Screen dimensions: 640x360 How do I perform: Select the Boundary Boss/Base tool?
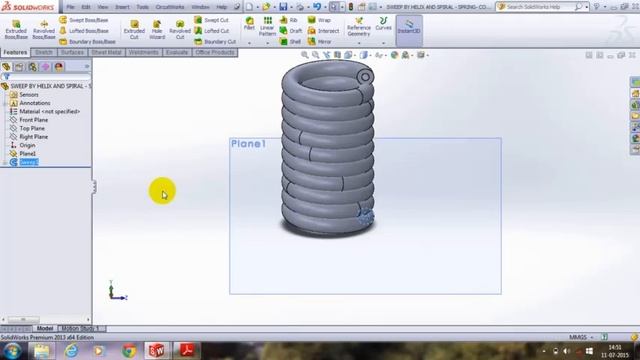point(87,41)
